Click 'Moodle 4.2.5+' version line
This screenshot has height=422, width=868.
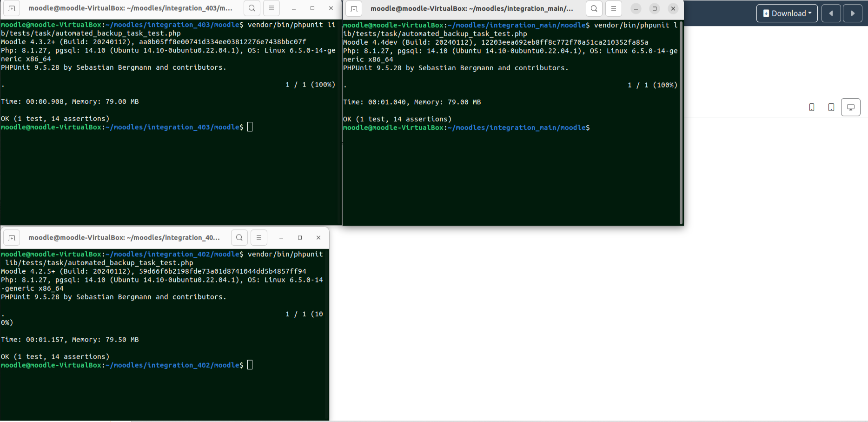click(153, 271)
